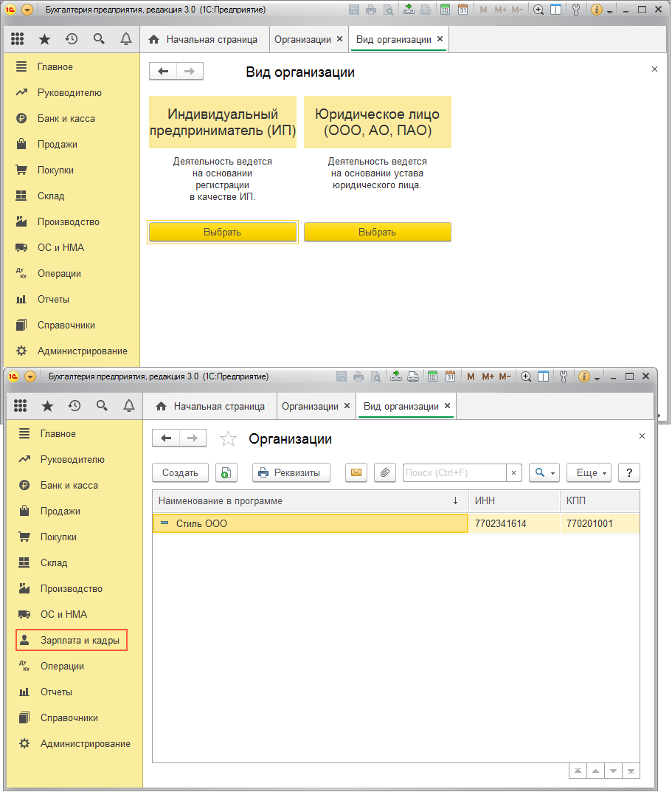This screenshot has width=672, height=792.
Task: Clear the search field with x button
Action: (x=514, y=473)
